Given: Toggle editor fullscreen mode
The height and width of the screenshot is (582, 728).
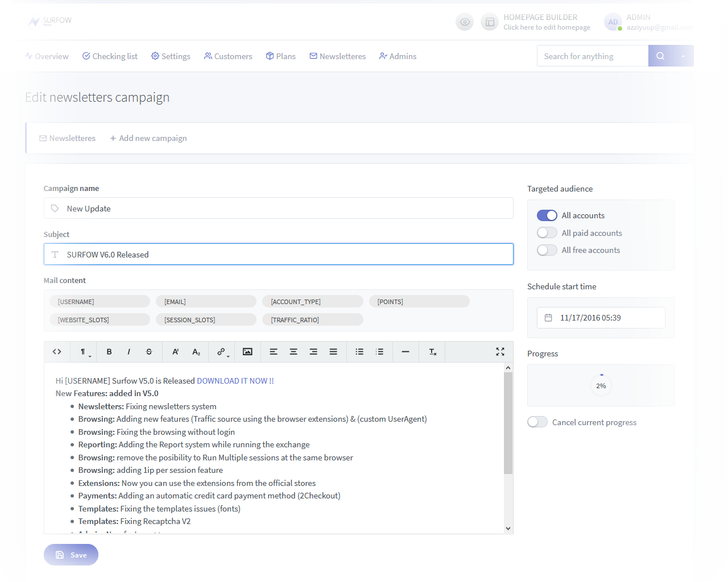Looking at the screenshot, I should pos(500,352).
